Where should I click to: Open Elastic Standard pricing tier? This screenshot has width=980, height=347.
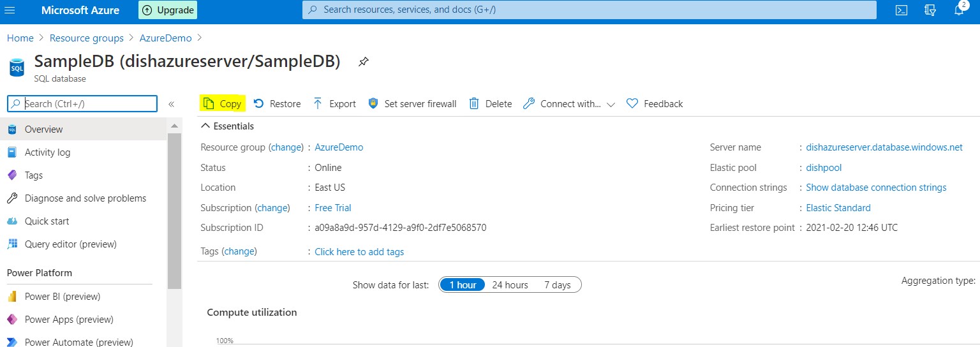pyautogui.click(x=838, y=208)
